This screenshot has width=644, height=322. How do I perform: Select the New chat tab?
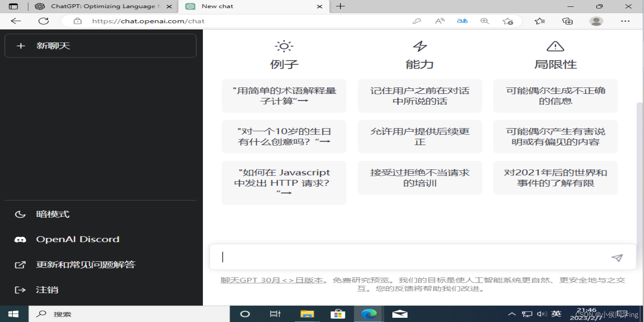tap(254, 6)
